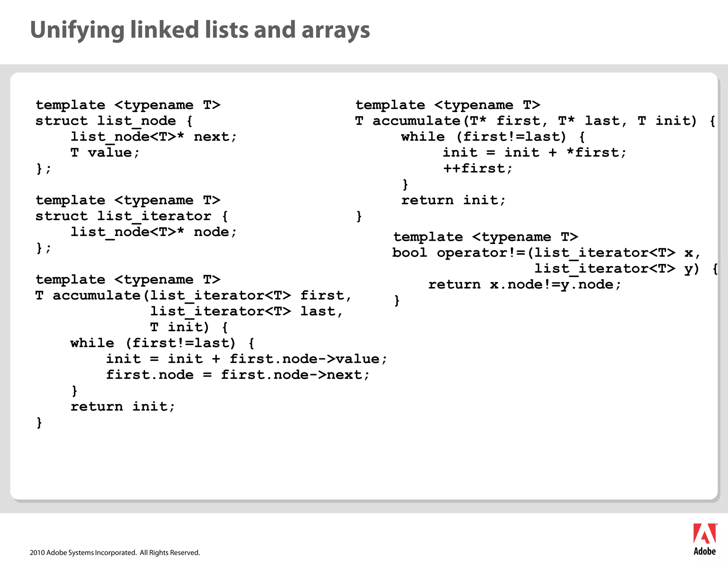Click the line '++first;'

478,168
